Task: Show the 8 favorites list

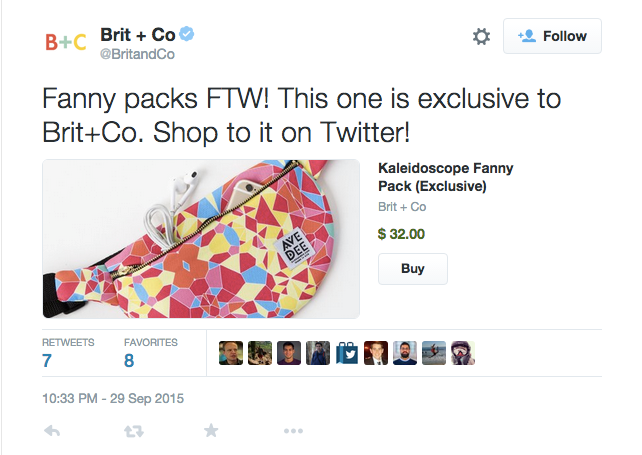Action: [x=129, y=360]
